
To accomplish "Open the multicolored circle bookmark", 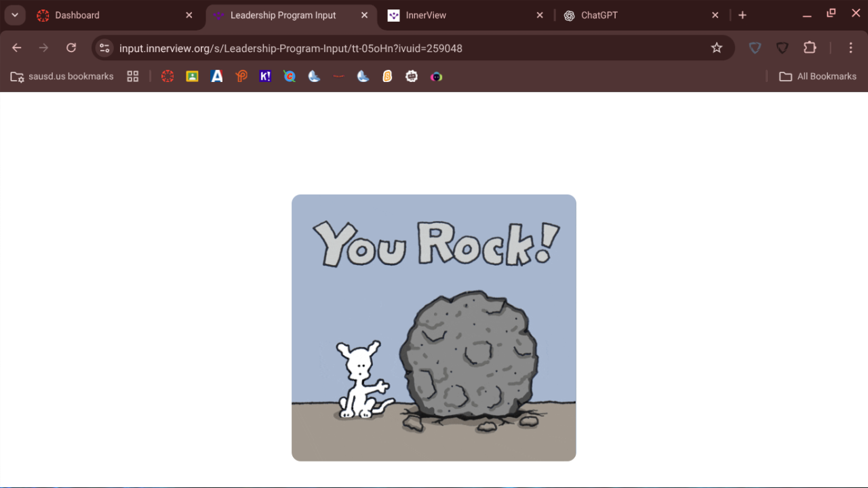I will pyautogui.click(x=436, y=77).
